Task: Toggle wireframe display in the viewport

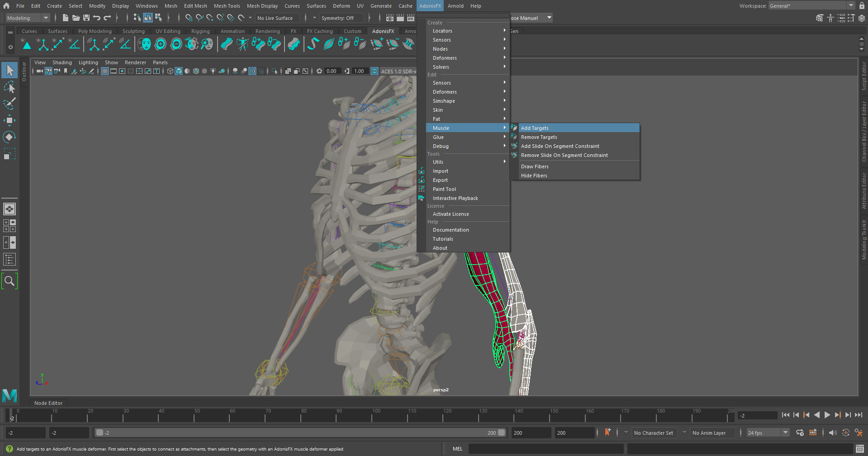Action: pyautogui.click(x=170, y=71)
